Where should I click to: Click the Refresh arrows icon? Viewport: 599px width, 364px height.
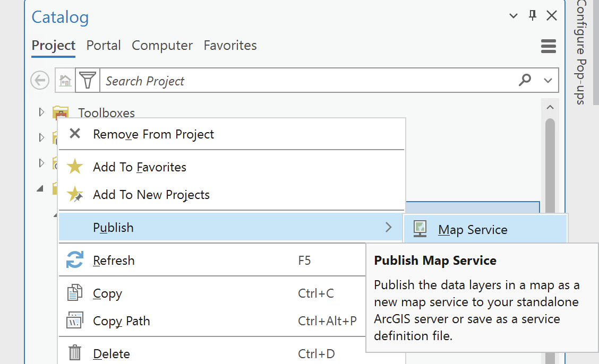tap(75, 260)
